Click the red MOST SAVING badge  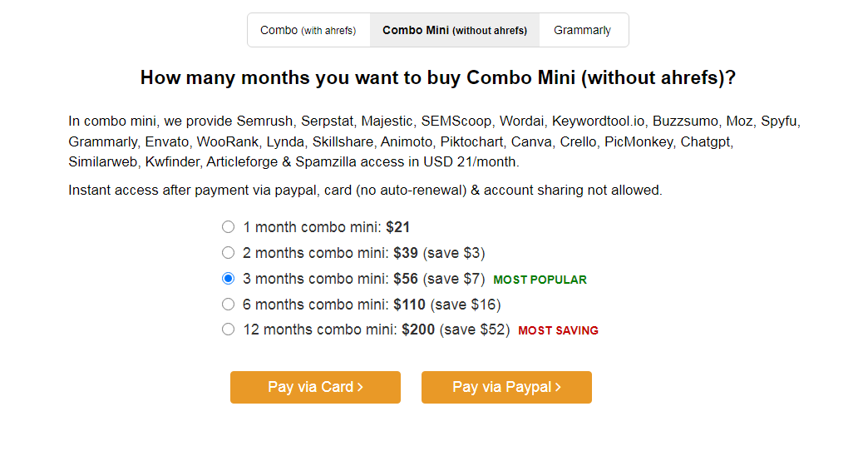click(558, 330)
